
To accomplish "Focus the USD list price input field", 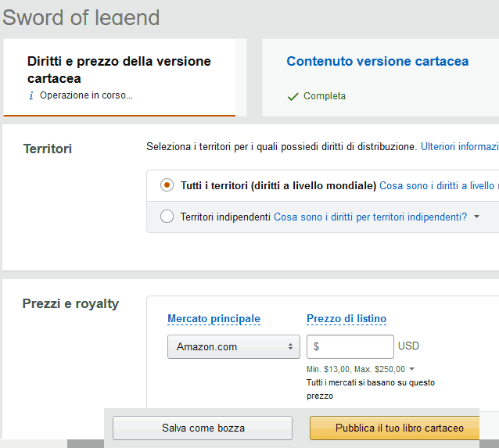I will (x=350, y=346).
